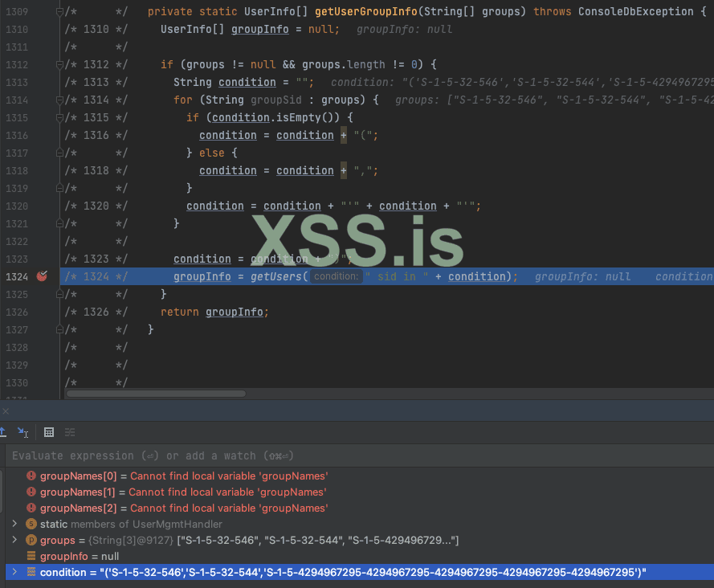Open the Evaluate Expression calculator icon
Image resolution: width=714 pixels, height=588 pixels.
click(x=49, y=432)
